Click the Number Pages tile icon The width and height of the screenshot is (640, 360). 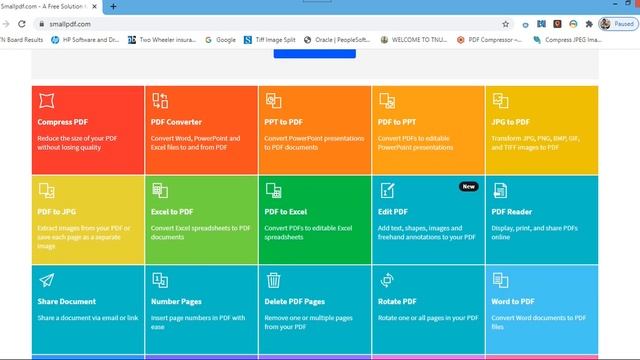pyautogui.click(x=160, y=280)
